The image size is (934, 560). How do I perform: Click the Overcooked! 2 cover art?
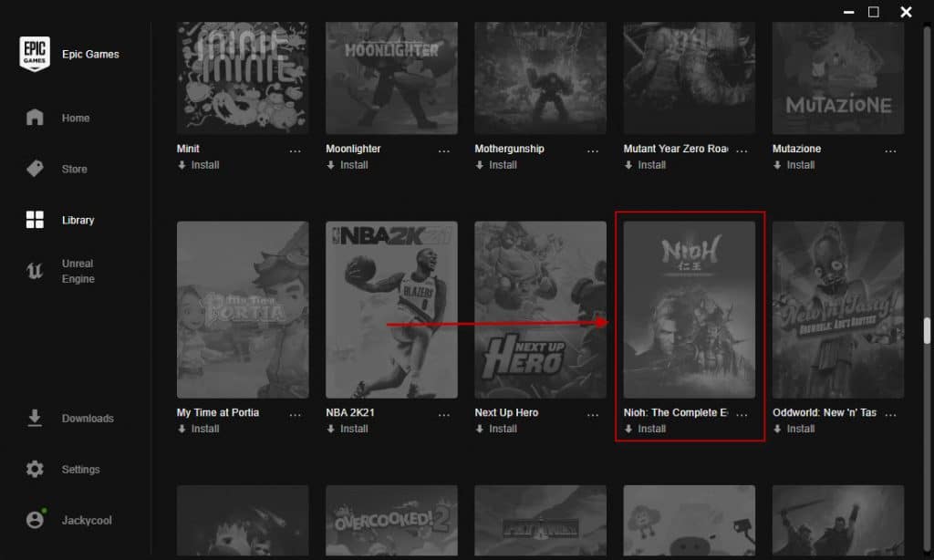392,520
